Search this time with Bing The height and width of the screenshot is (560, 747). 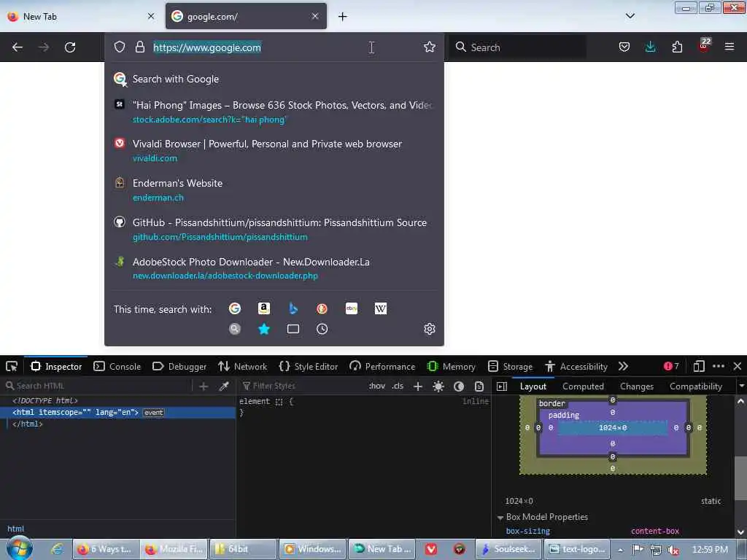pyautogui.click(x=293, y=308)
